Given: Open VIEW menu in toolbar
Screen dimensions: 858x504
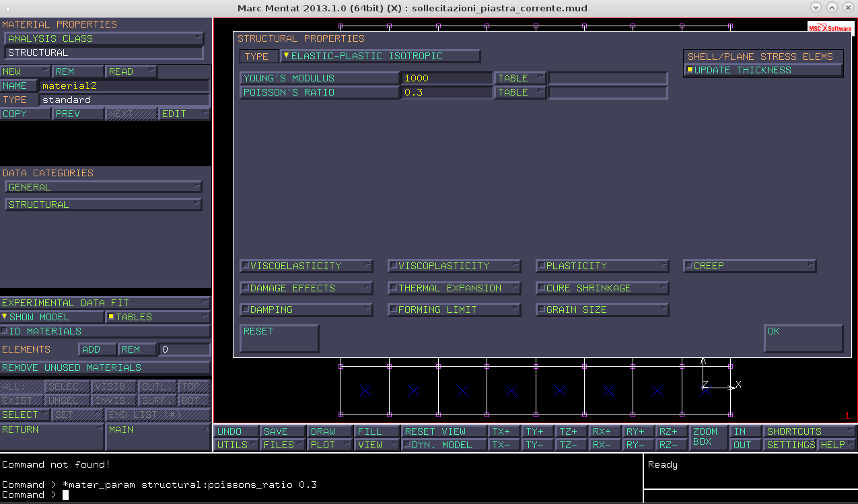Looking at the screenshot, I should coord(378,445).
